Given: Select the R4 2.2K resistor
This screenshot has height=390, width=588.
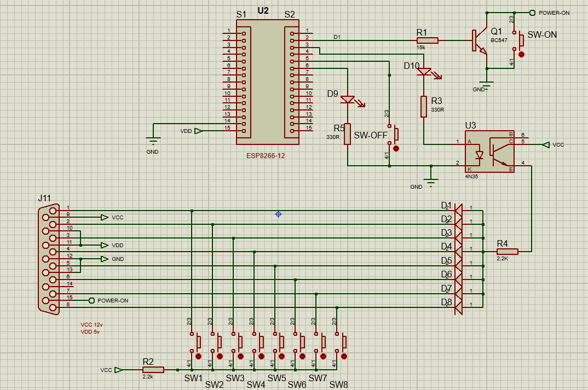Looking at the screenshot, I should tap(507, 252).
